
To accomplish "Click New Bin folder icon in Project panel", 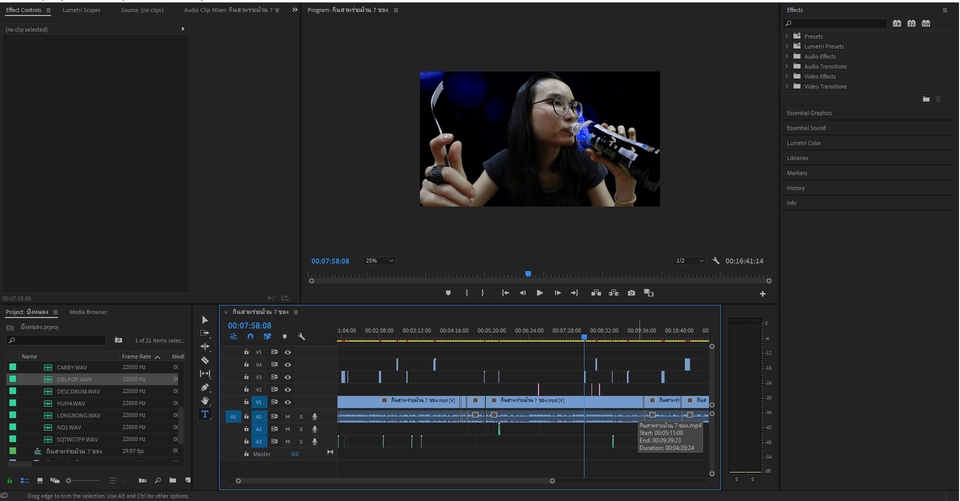I will [173, 480].
